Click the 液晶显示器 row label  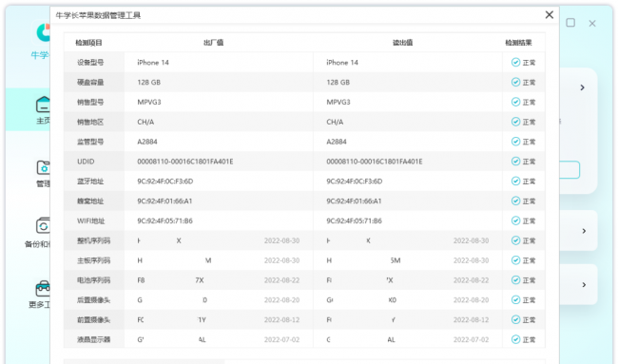click(93, 339)
